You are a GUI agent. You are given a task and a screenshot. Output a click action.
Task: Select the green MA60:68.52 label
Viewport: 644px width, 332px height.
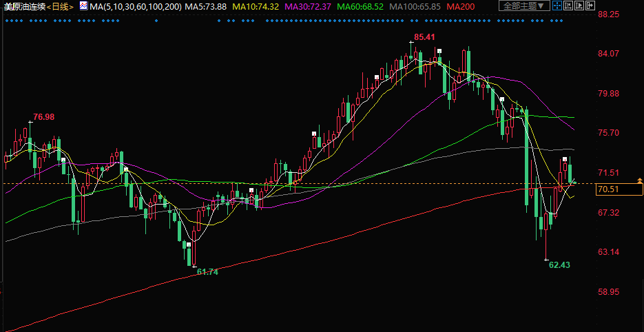point(360,6)
